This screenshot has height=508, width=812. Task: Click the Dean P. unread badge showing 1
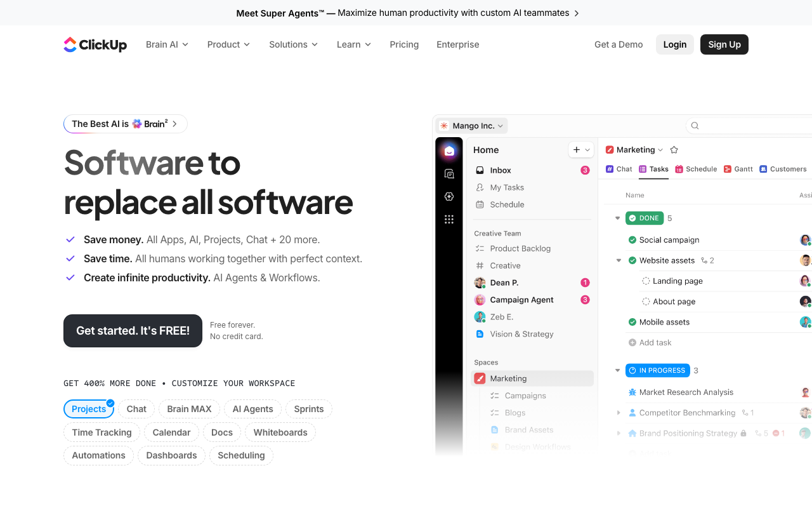coord(585,283)
